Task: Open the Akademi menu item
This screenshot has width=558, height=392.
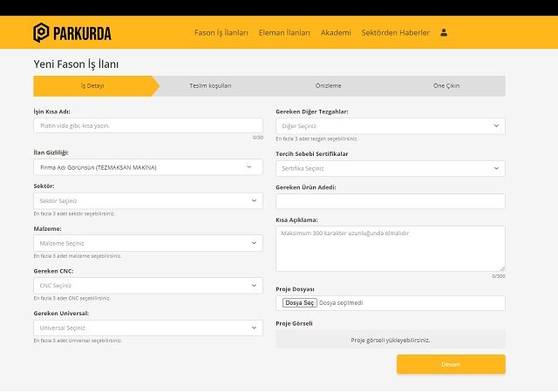Action: coord(336,33)
